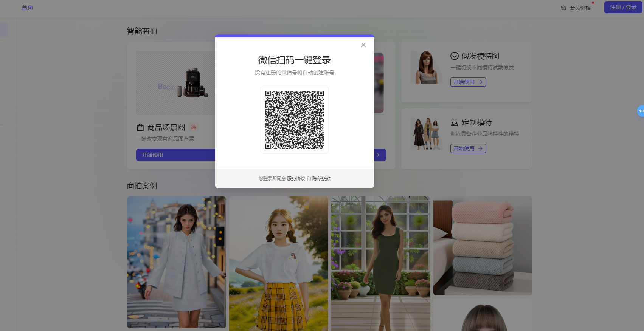Click the 微信扫码一键登录 heading
This screenshot has height=331, width=644.
(295, 60)
